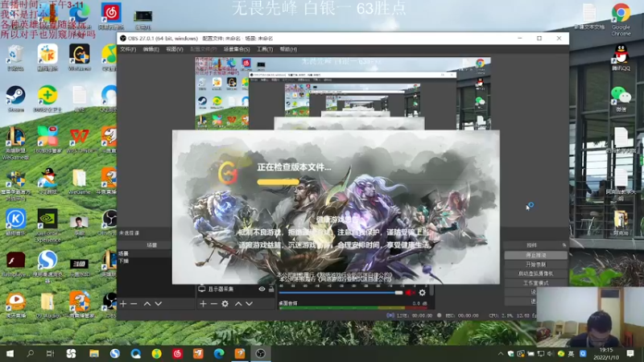
Task: Click 停止推流 button in controls
Action: pyautogui.click(x=535, y=255)
